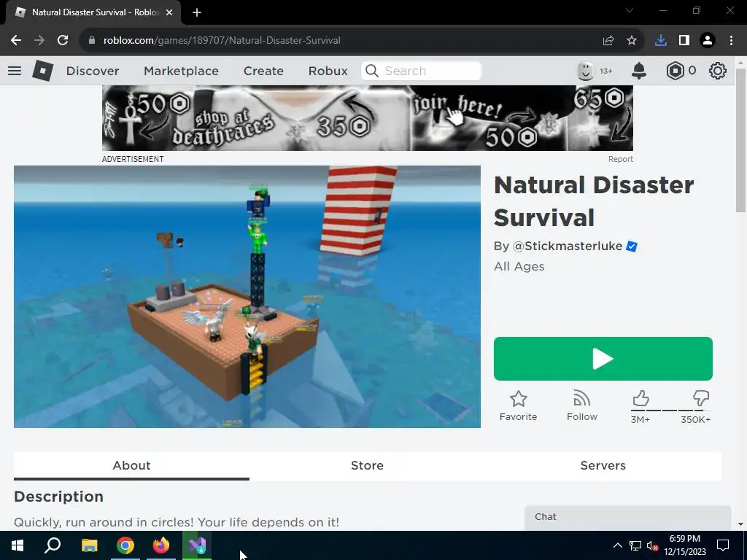
Task: Open the avatar profile icon
Action: pyautogui.click(x=586, y=71)
